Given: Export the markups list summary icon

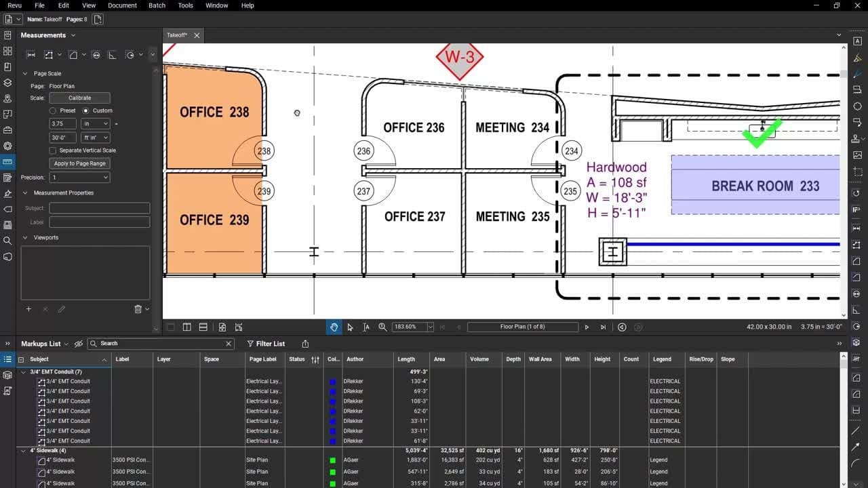Looking at the screenshot, I should (305, 344).
